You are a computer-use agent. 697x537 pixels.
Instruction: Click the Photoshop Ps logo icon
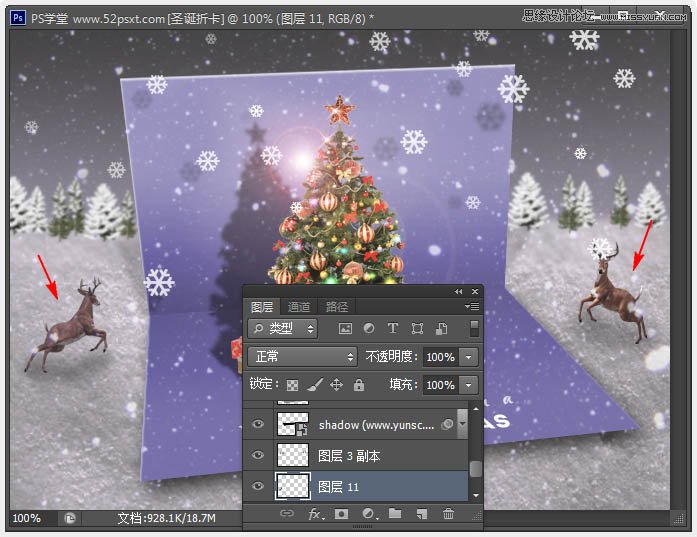click(x=18, y=18)
